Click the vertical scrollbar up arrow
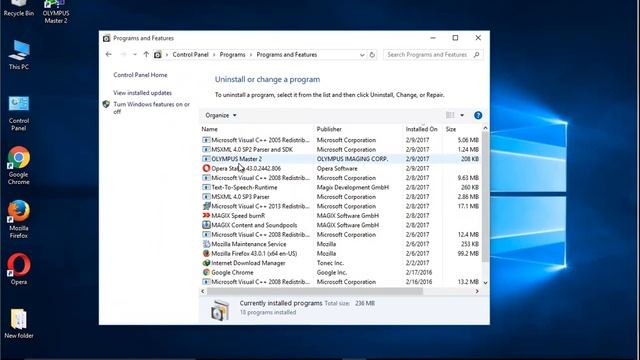The height and width of the screenshot is (360, 640). click(x=485, y=128)
